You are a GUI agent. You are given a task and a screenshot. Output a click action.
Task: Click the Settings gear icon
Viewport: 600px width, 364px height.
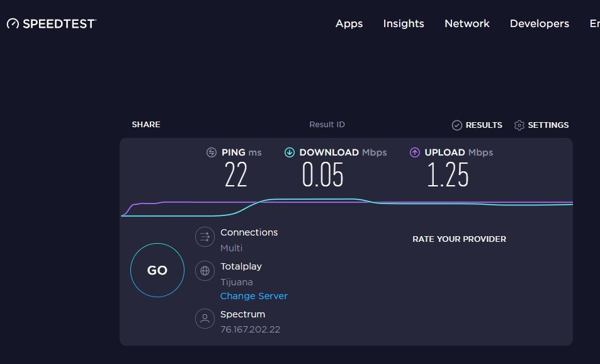[x=519, y=125]
